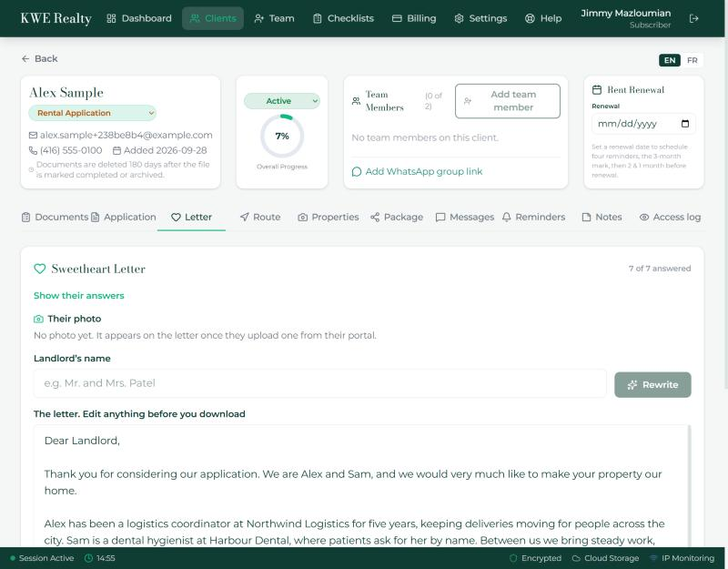Open the Help page
The image size is (728, 569).
coord(543,18)
